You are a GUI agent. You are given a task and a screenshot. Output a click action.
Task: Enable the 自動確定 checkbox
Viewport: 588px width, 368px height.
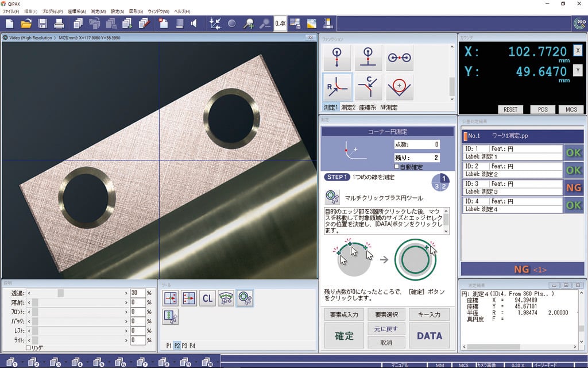coord(397,167)
